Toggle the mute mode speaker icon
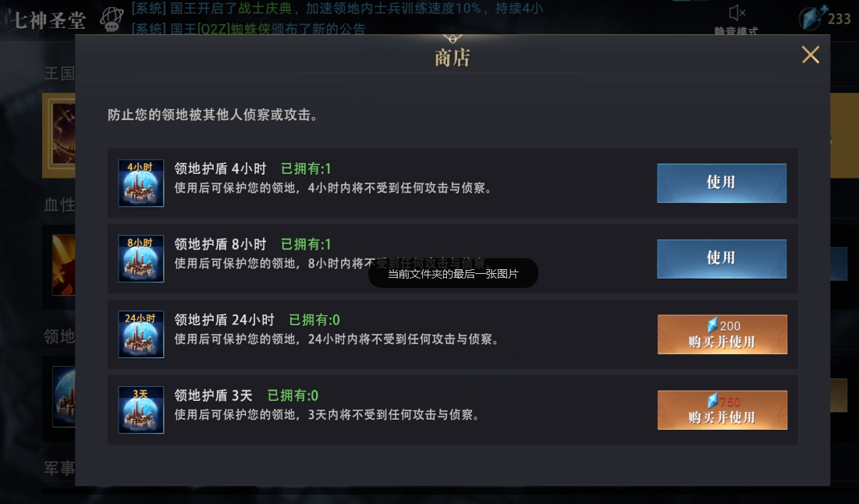 737,12
